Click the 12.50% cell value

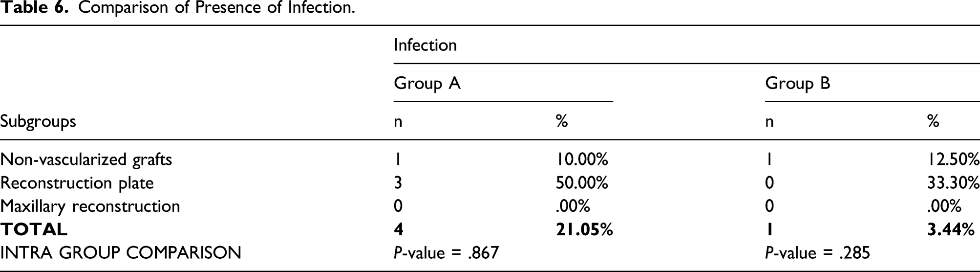954,159
